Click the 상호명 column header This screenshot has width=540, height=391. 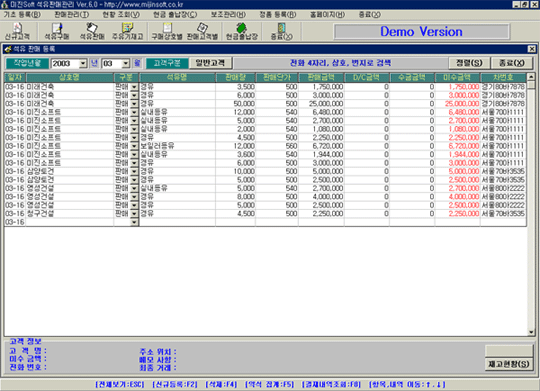click(70, 78)
